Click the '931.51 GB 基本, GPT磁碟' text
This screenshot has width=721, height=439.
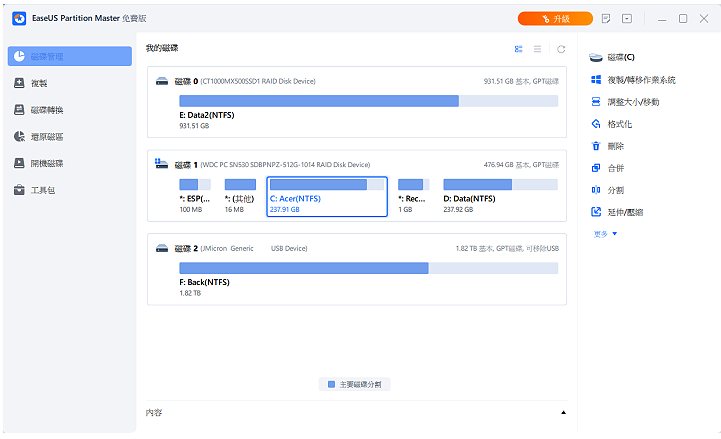[521, 81]
